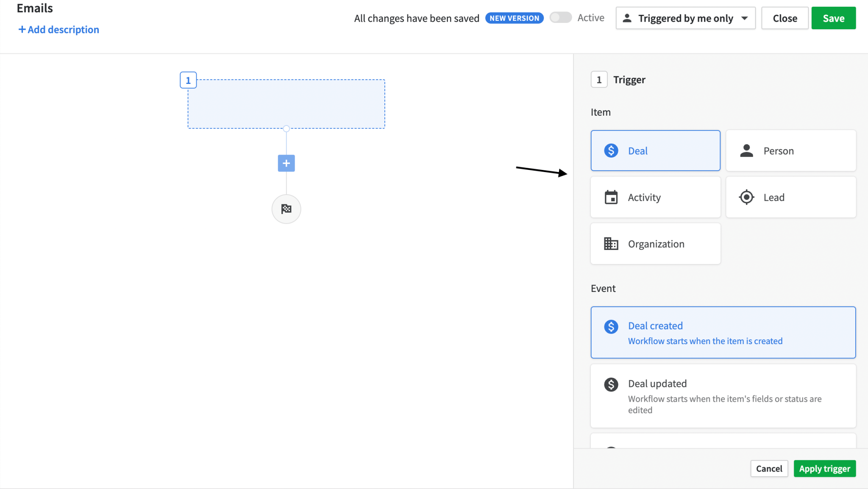Click the Lead target icon
This screenshot has height=489, width=868.
pyautogui.click(x=746, y=197)
